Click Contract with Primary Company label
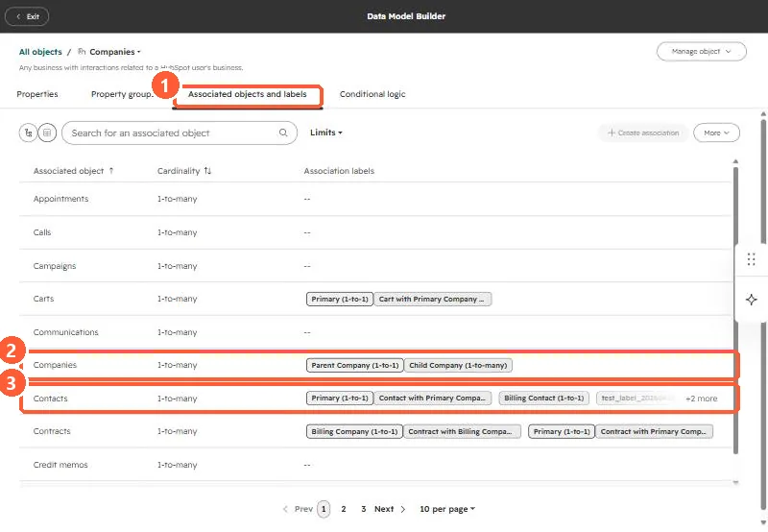Screen dimensions: 768x532 point(654,431)
